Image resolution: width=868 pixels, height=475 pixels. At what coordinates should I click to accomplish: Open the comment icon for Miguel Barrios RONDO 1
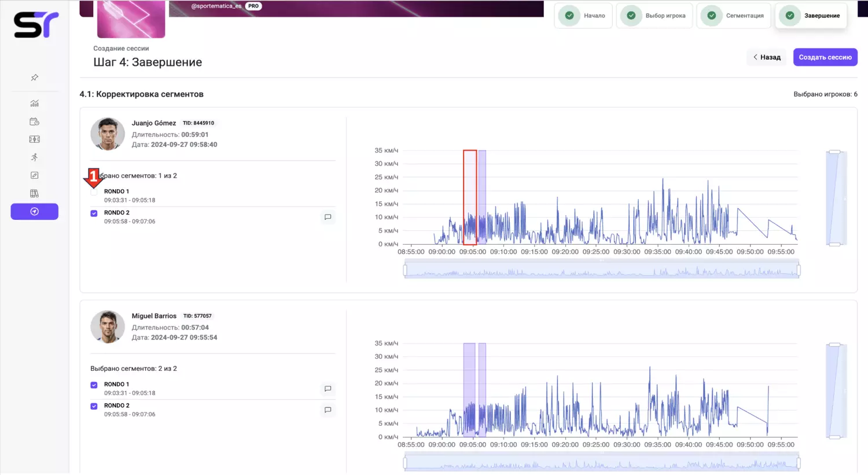328,389
